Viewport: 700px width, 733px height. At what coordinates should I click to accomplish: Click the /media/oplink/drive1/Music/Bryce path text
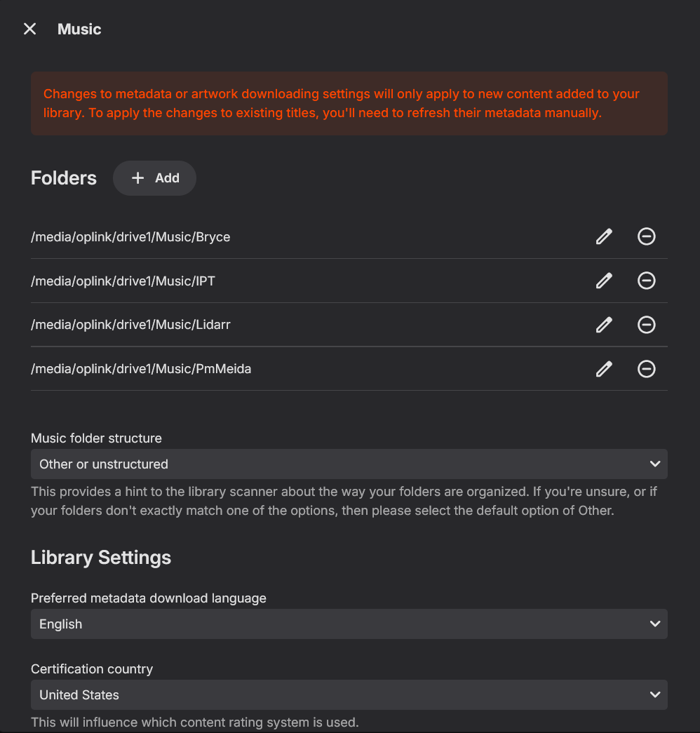click(x=130, y=237)
